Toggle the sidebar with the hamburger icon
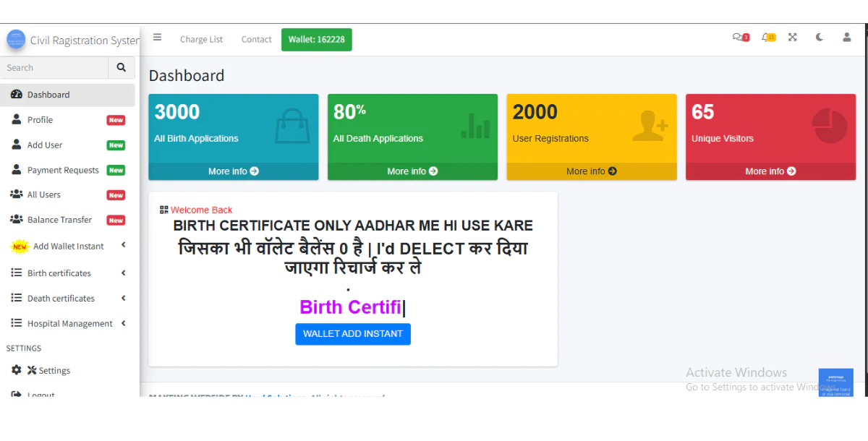The height and width of the screenshot is (441, 868). [x=157, y=38]
